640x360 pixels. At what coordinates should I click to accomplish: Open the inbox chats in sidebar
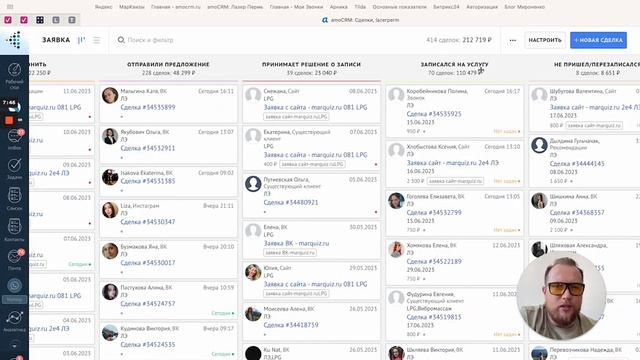(x=14, y=139)
